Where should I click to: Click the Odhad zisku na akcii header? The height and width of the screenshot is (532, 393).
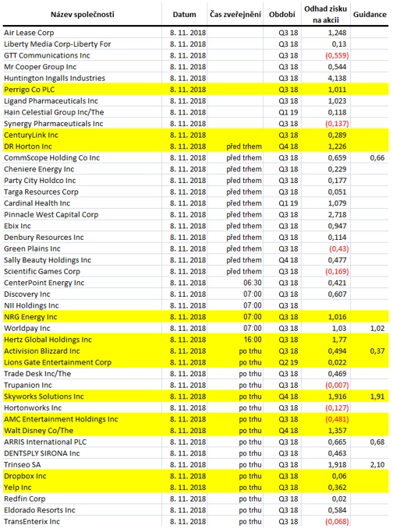pos(325,14)
